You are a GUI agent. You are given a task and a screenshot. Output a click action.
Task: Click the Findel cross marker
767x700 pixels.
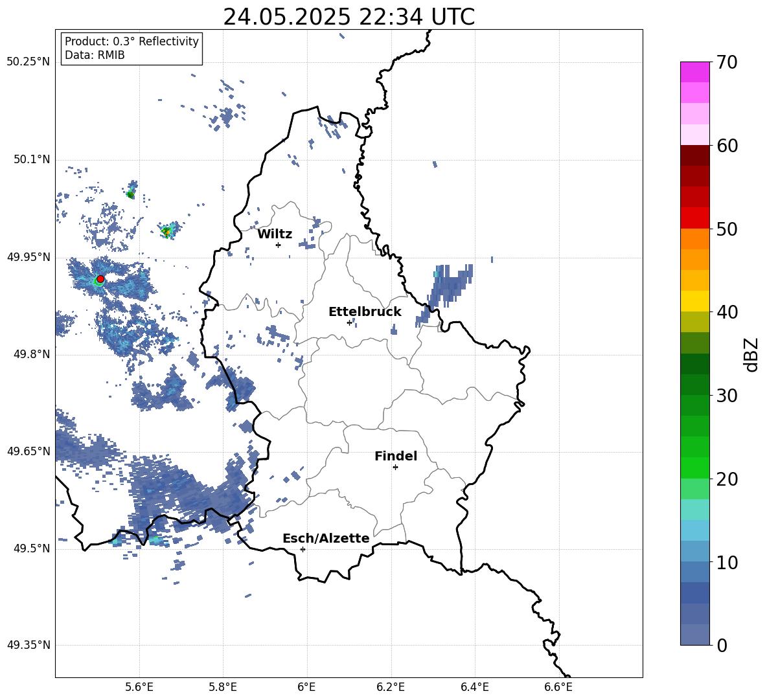[395, 468]
